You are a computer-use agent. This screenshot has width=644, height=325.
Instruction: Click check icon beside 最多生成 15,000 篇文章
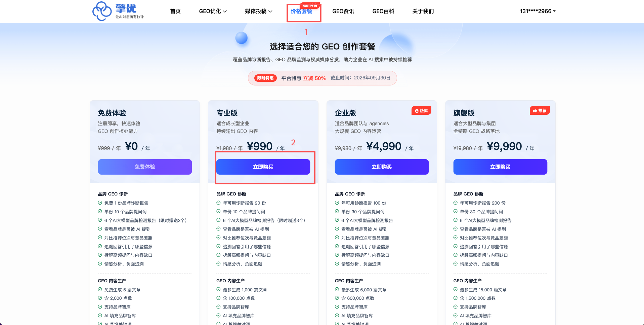point(456,289)
